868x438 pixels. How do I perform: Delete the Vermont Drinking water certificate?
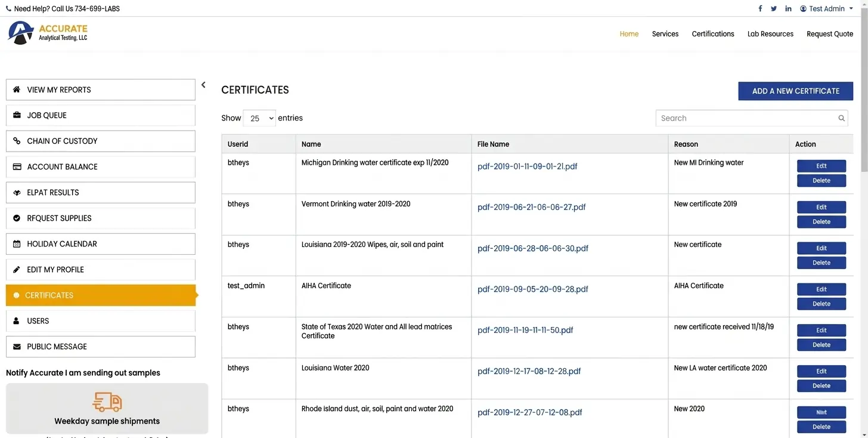[x=821, y=221]
